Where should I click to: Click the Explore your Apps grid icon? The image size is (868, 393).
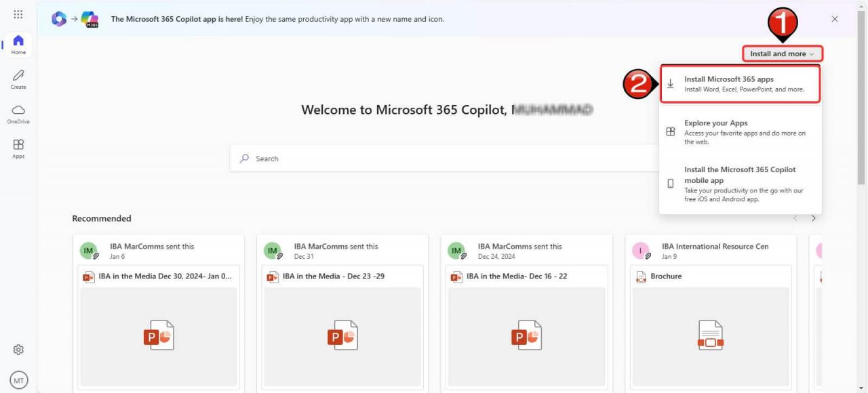(671, 132)
